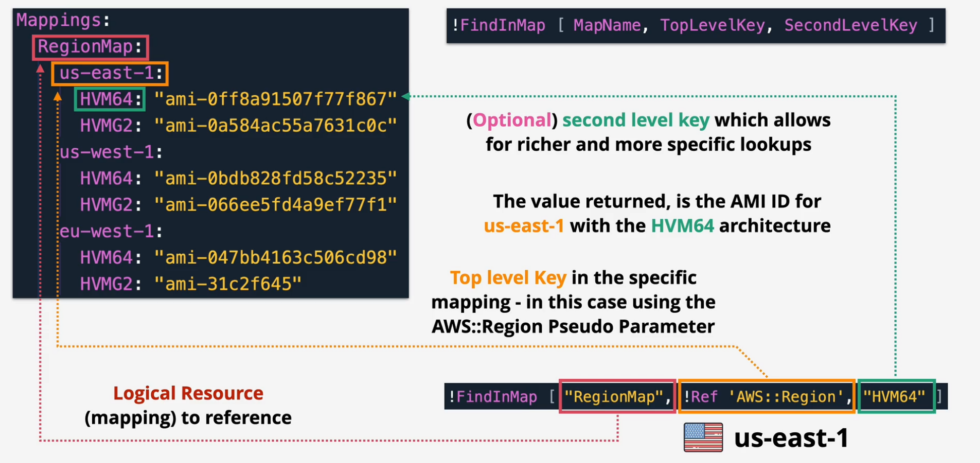Click the HVM64 key under eu-west-1
Viewport: 980px width, 463px height.
click(110, 258)
